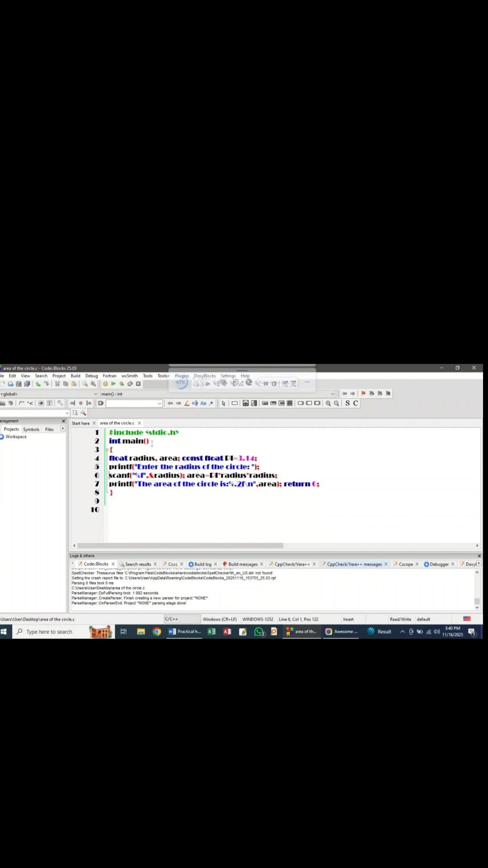
Task: Toggle bookmark with the red flag icon
Action: pyautogui.click(x=363, y=393)
